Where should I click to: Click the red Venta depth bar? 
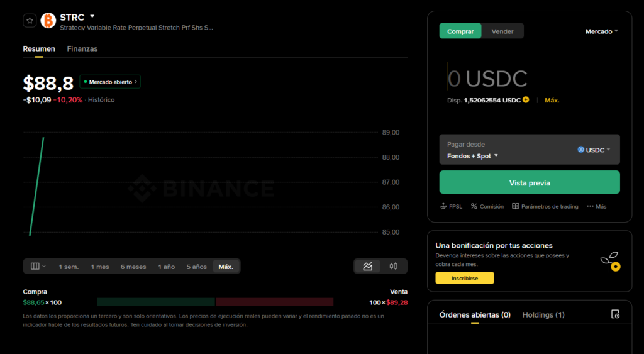(274, 302)
